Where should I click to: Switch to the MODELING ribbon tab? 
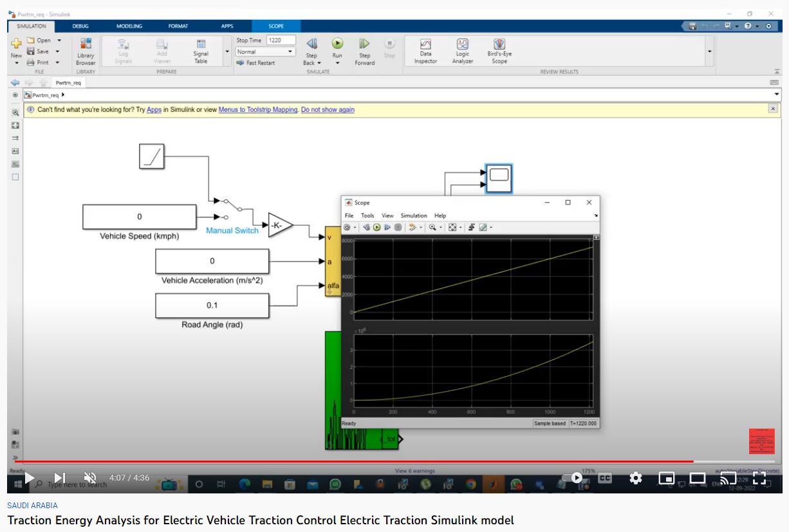coord(129,26)
